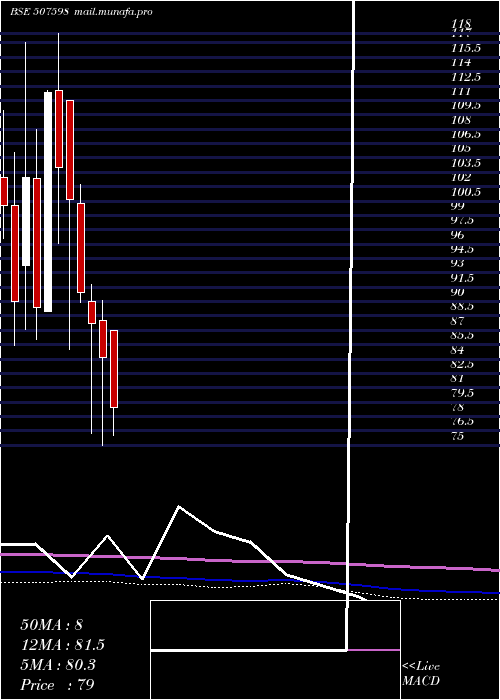Click the 112.5 price axis label
Screen dimensions: 500x700
[x=466, y=77]
